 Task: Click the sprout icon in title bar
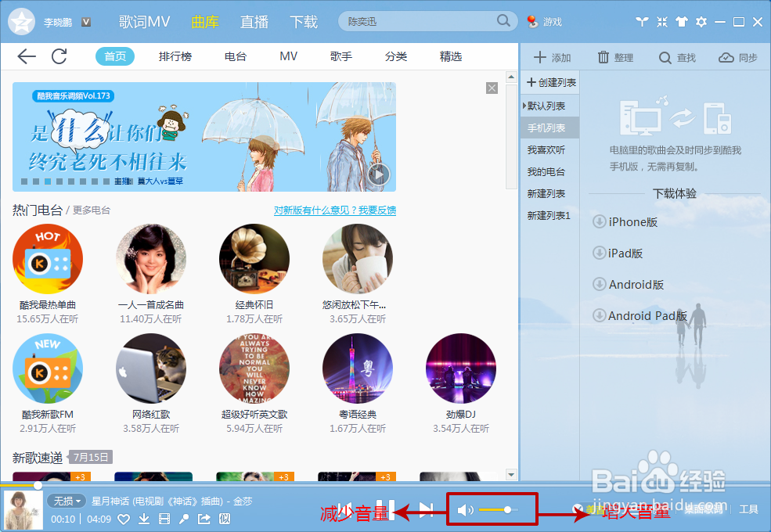point(642,22)
